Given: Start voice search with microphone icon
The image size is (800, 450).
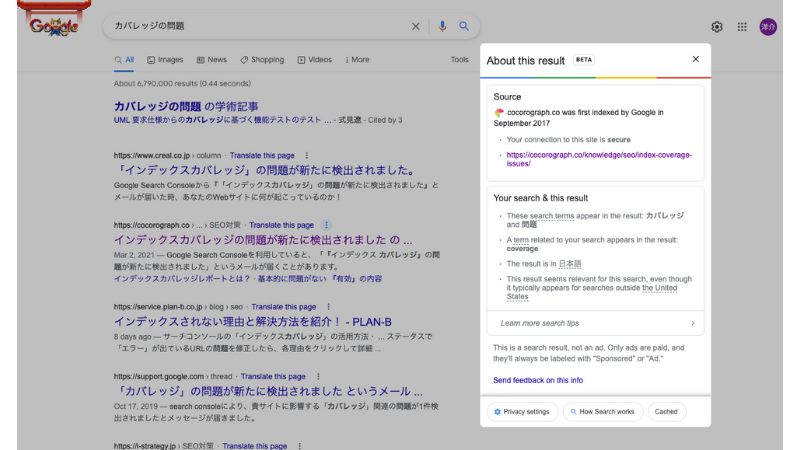Looking at the screenshot, I should point(442,26).
